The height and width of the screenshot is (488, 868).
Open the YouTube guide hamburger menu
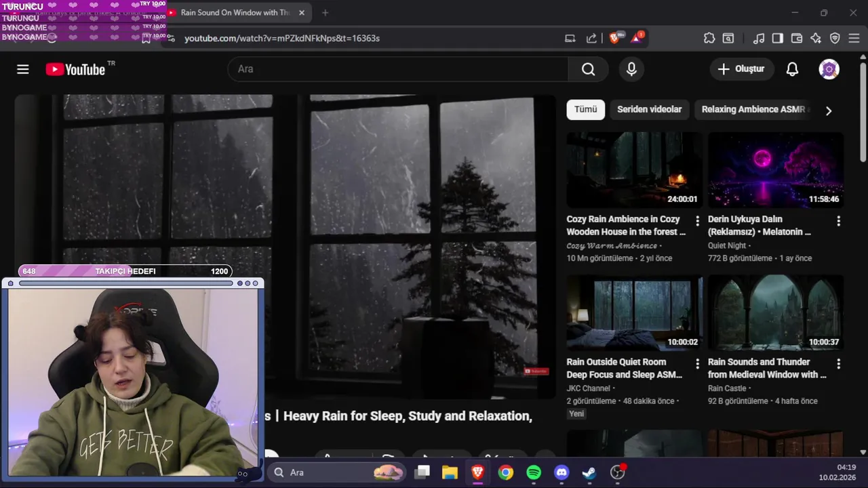click(x=23, y=69)
